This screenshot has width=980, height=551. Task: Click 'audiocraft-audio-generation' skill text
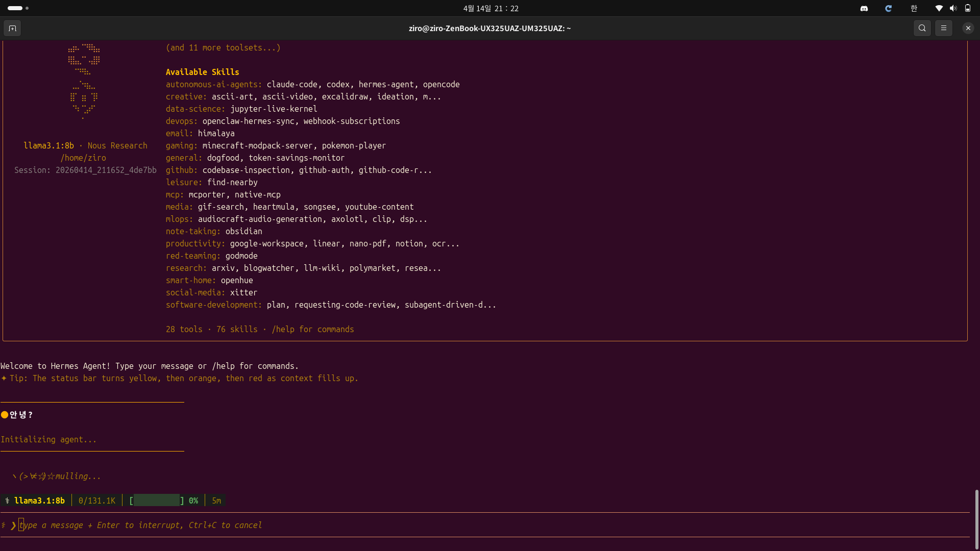click(260, 219)
